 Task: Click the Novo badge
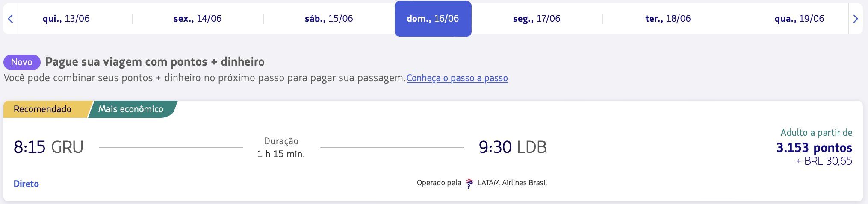coord(22,62)
